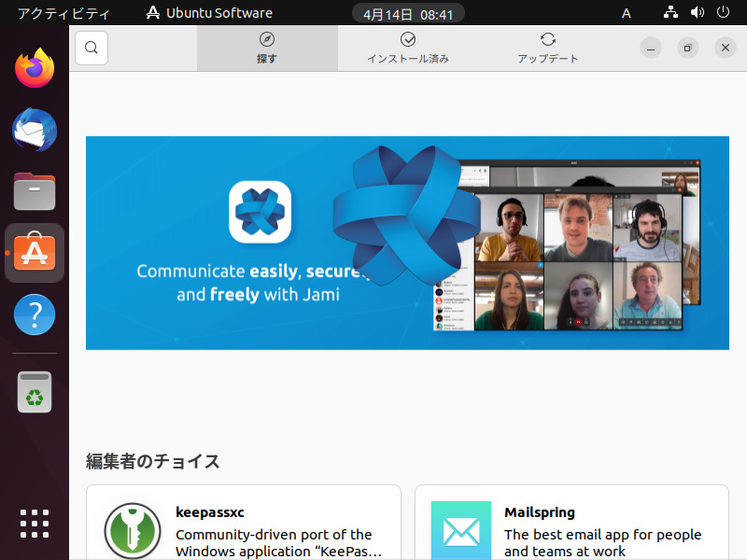Open the アップデート tab
Screen dimensions: 747x560
548,49
